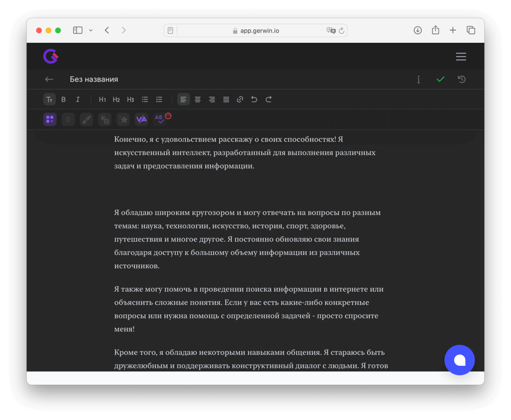Screen dimensions: 511x420
Task: Click the VA text spacing tool
Action: click(x=141, y=119)
